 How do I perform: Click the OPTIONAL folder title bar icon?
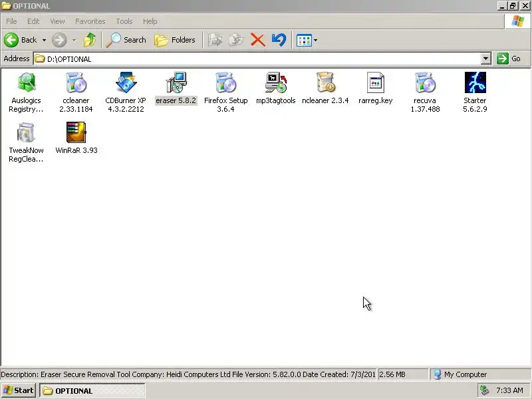6,6
